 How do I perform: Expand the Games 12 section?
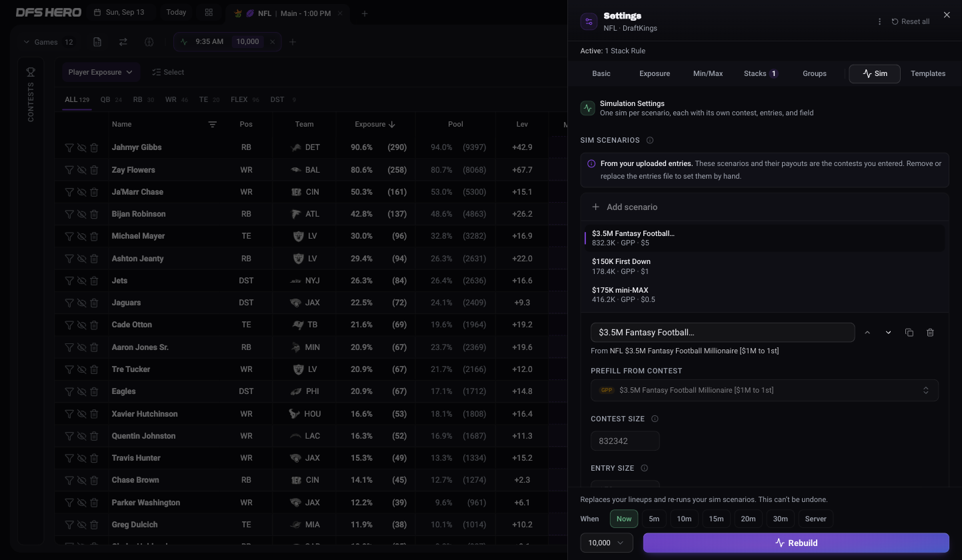click(49, 42)
